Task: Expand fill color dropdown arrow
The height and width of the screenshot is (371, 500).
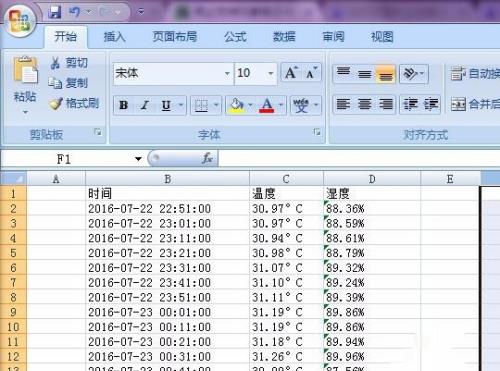Action: pos(250,105)
